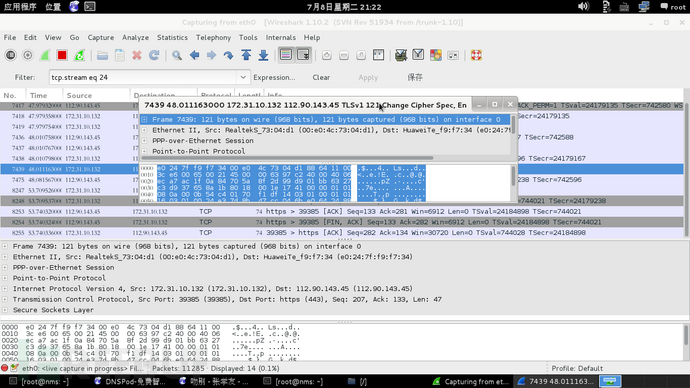Screen dimensions: 690x388
Task: Restart the live capture icon
Action: [x=79, y=55]
